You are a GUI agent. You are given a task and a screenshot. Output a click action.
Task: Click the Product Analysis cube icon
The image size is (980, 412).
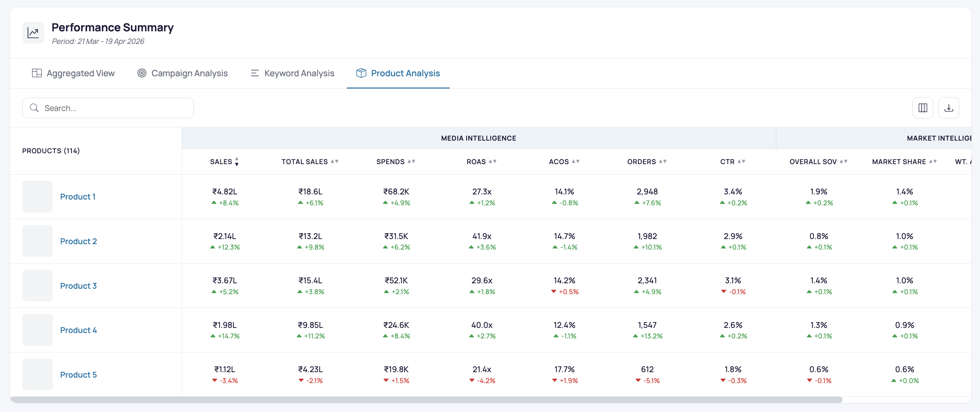click(x=361, y=73)
